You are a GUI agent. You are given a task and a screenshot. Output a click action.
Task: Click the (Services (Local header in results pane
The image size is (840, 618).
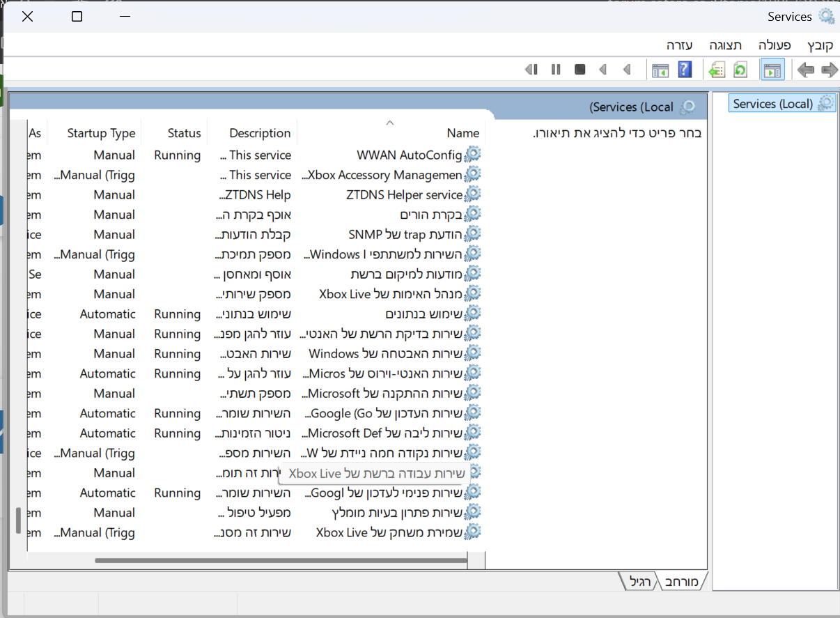(x=632, y=107)
